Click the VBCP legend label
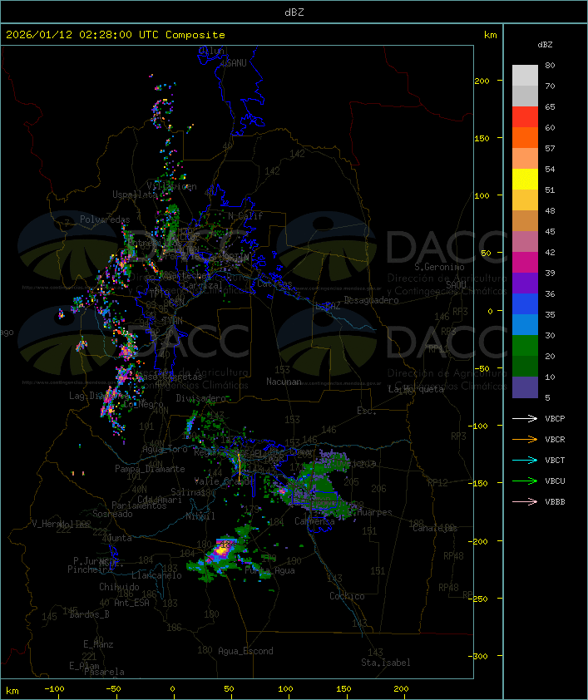588x700 pixels. [x=555, y=419]
